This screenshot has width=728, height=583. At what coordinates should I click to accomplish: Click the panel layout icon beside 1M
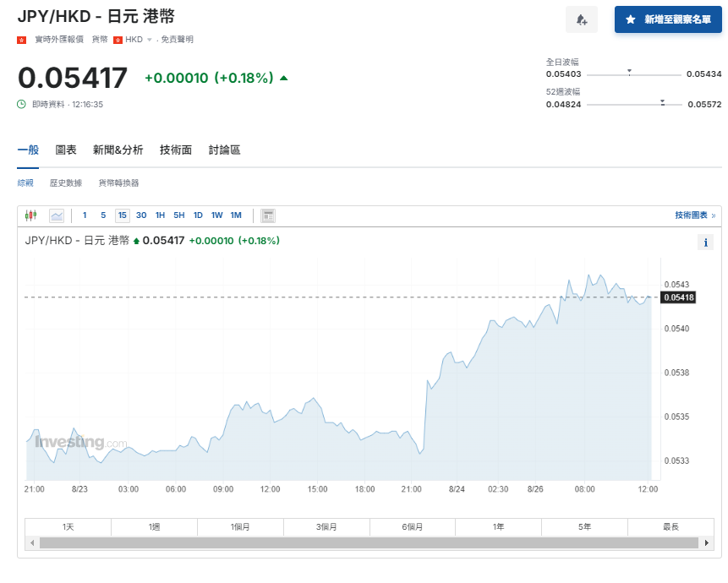(268, 215)
